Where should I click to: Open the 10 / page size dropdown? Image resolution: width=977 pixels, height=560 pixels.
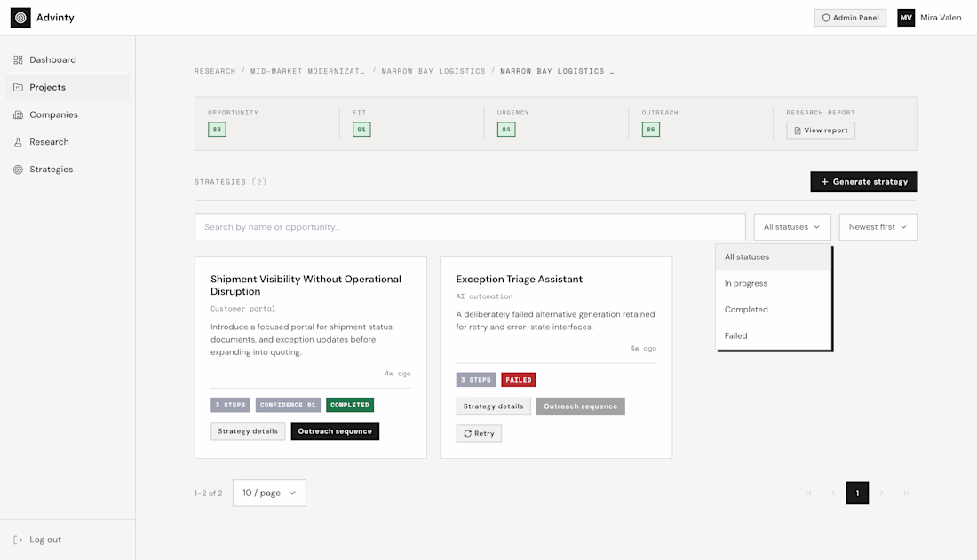click(x=269, y=493)
